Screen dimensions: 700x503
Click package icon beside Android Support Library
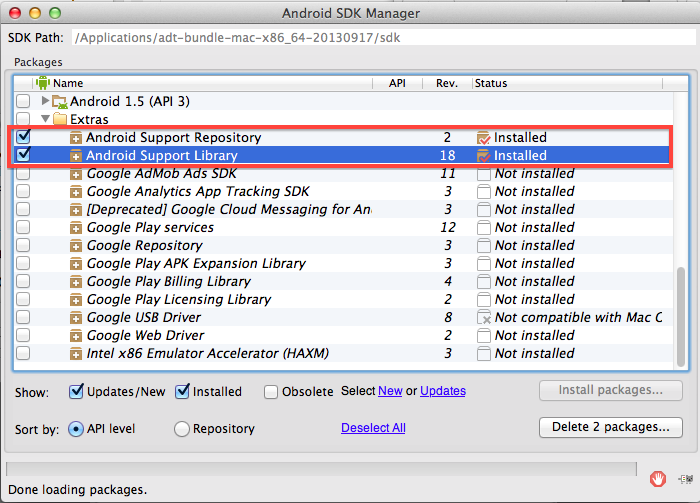click(76, 156)
